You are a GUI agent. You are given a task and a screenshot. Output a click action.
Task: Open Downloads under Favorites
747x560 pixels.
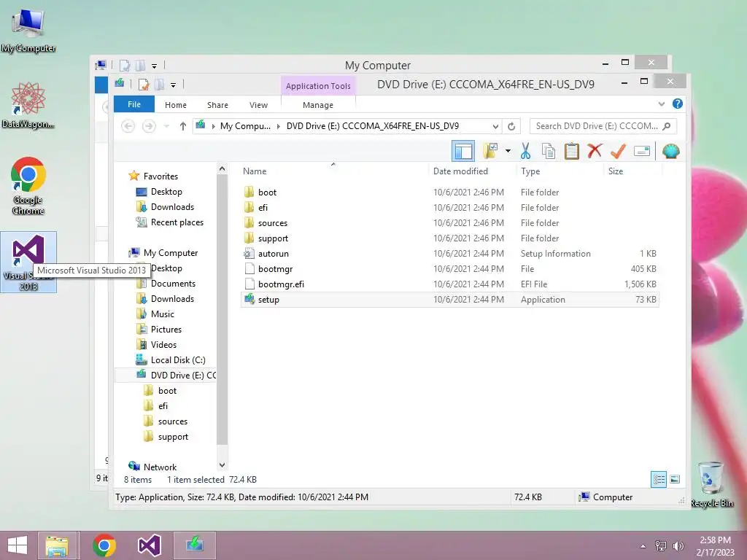tap(172, 206)
